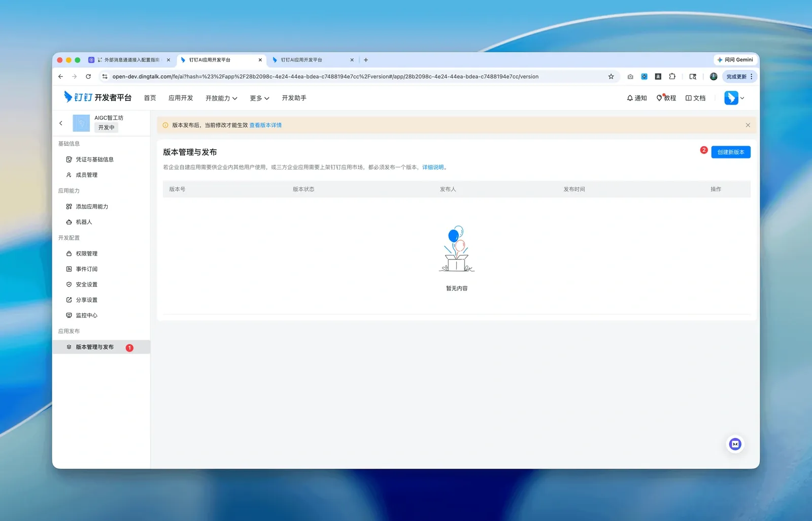Click the AIGC智工坊 app thumbnail

(x=81, y=123)
